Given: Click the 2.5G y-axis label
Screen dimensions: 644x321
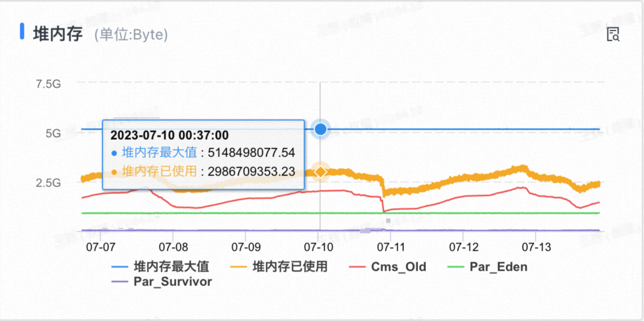Looking at the screenshot, I should point(48,182).
